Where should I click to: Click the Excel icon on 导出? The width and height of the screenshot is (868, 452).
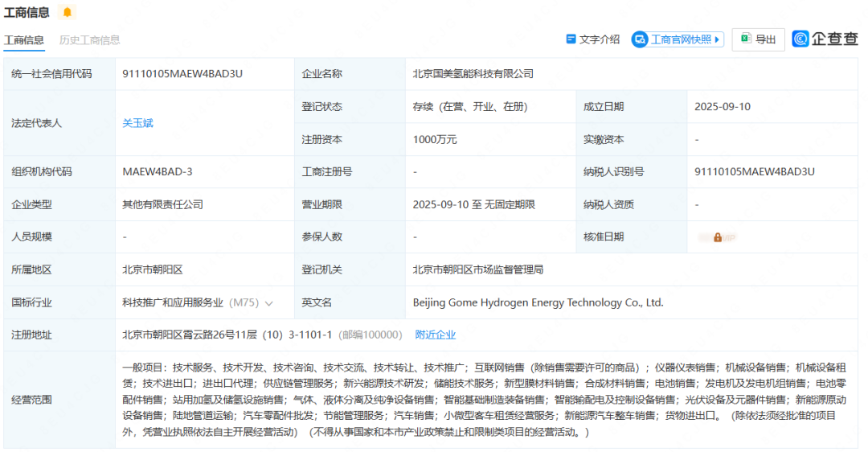pos(746,39)
